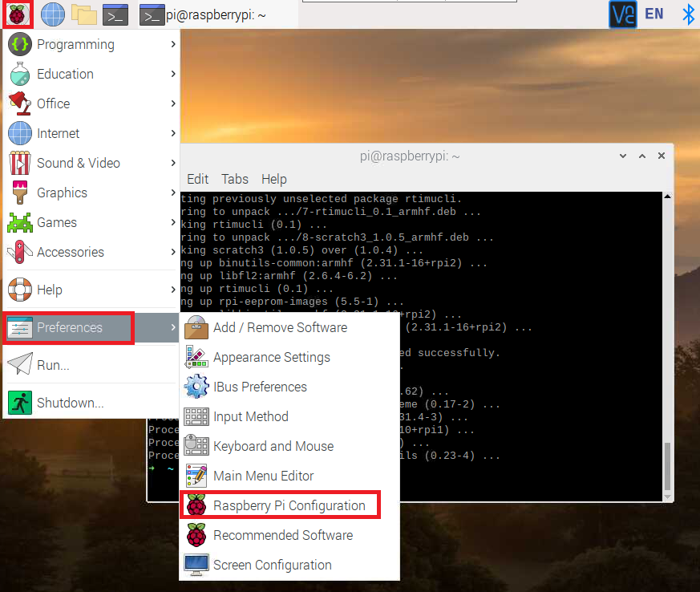Click the Programming curly braces icon
The height and width of the screenshot is (592, 700).
[20, 44]
